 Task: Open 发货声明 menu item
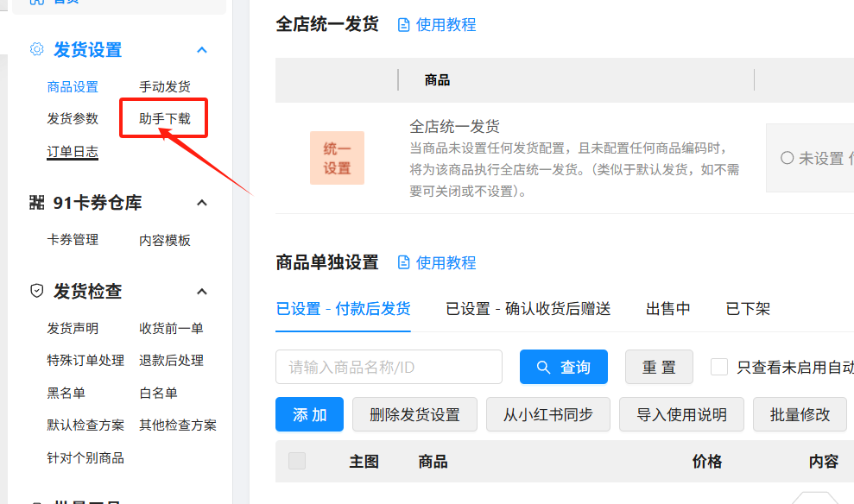click(73, 328)
